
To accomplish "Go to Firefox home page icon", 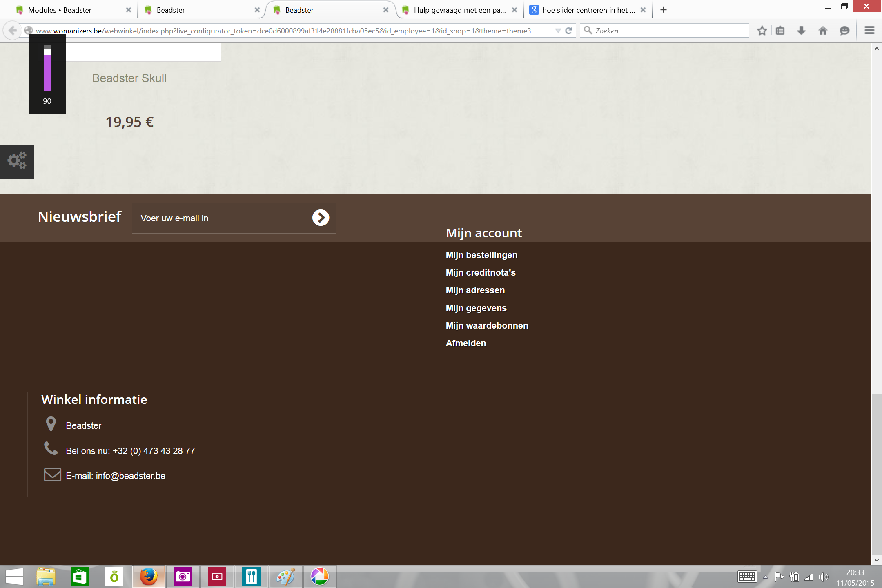I will [x=823, y=31].
